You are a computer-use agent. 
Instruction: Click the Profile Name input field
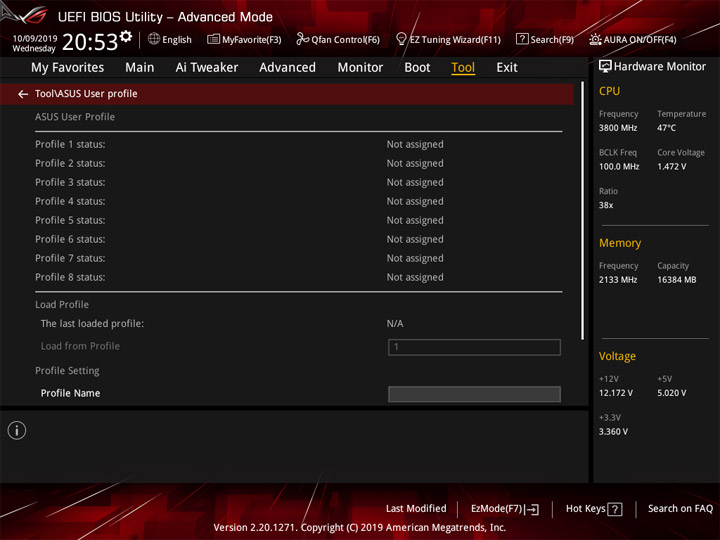[x=474, y=394]
